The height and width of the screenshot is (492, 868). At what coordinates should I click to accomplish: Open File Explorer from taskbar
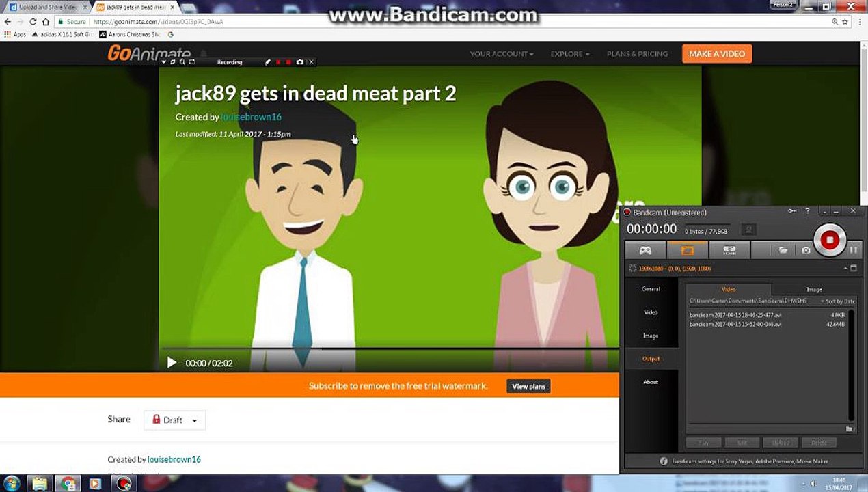pos(40,484)
